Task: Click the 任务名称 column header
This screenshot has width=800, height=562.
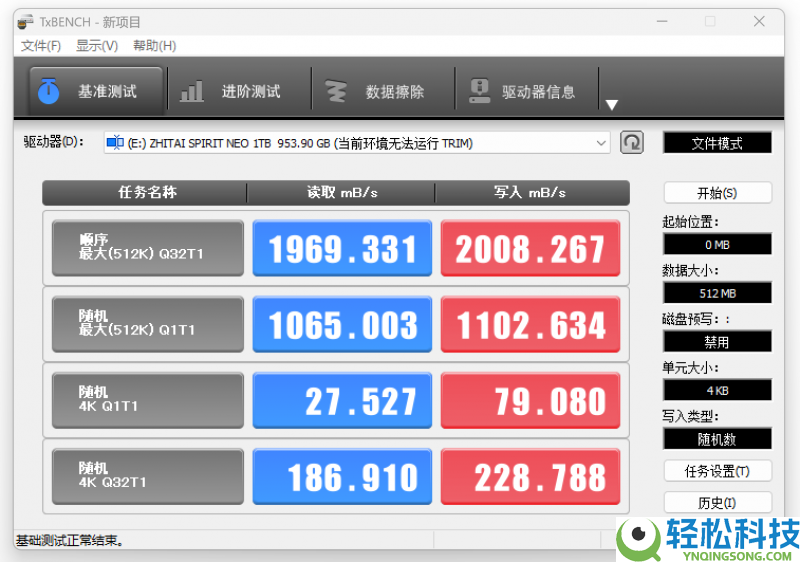Action: click(147, 192)
